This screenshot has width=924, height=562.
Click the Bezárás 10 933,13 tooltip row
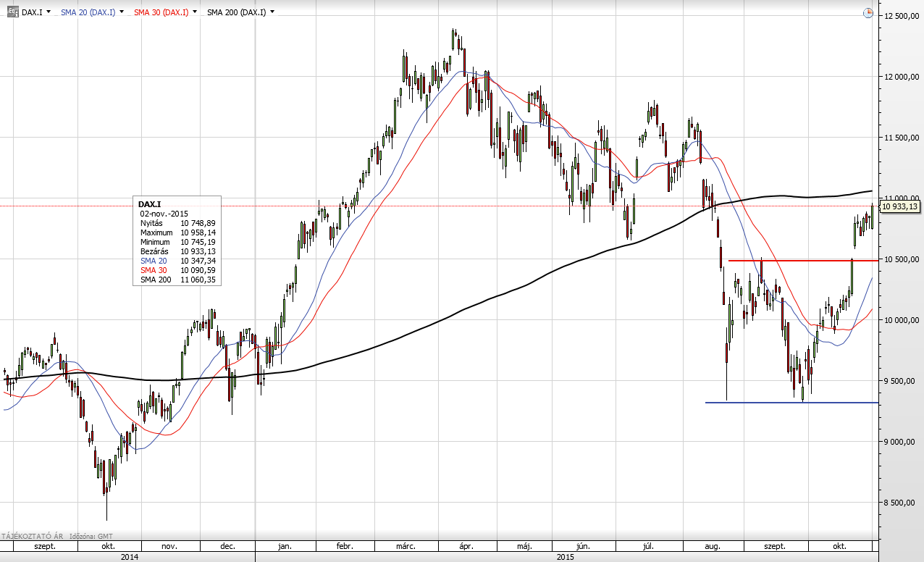(177, 251)
